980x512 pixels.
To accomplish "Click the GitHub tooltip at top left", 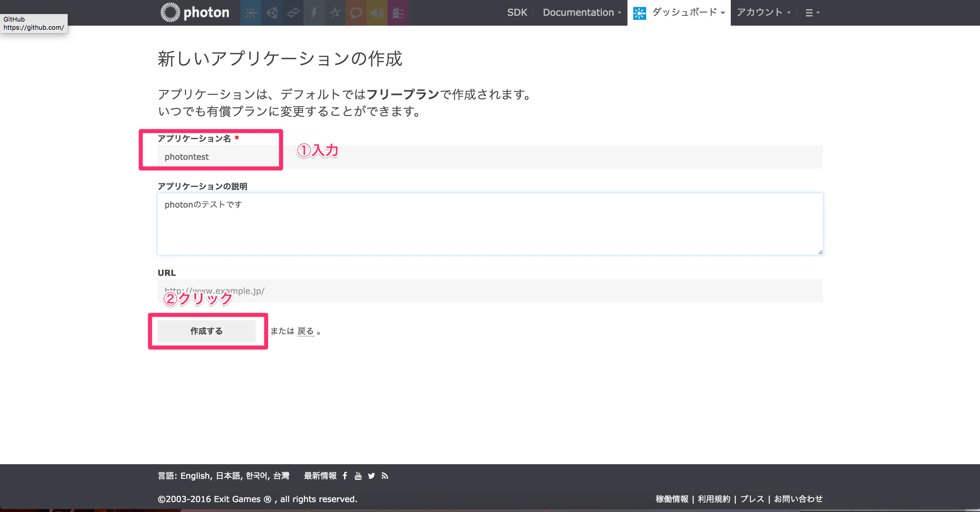I will click(34, 23).
